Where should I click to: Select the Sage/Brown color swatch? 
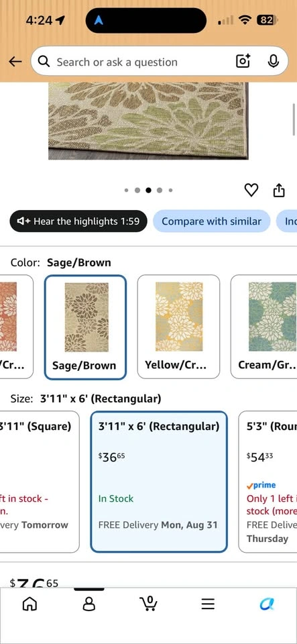(85, 327)
